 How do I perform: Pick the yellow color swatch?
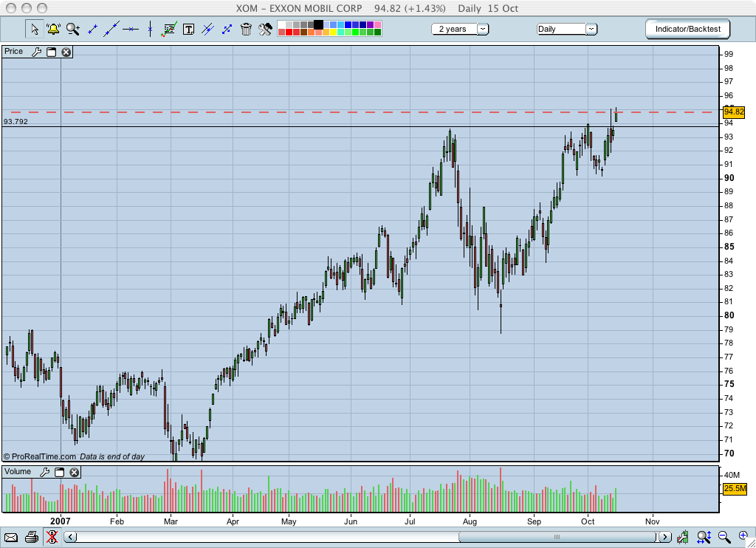pos(333,32)
